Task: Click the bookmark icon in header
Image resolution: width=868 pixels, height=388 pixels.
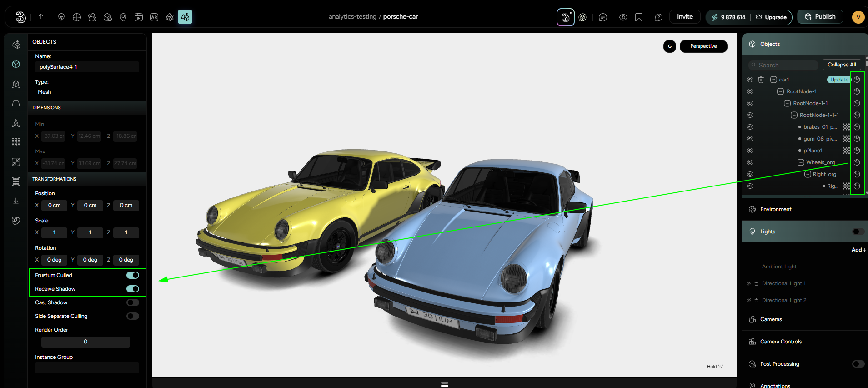Action: pyautogui.click(x=639, y=17)
